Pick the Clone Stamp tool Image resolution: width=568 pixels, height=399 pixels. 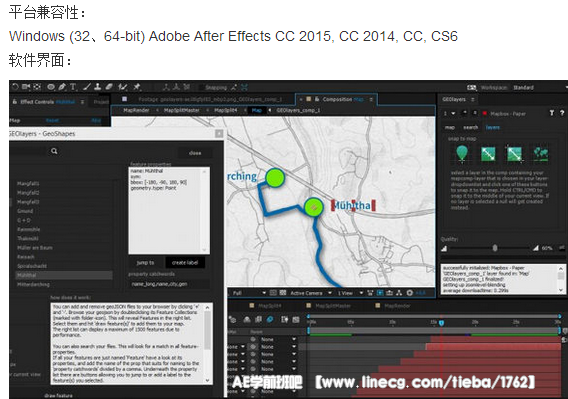97,87
